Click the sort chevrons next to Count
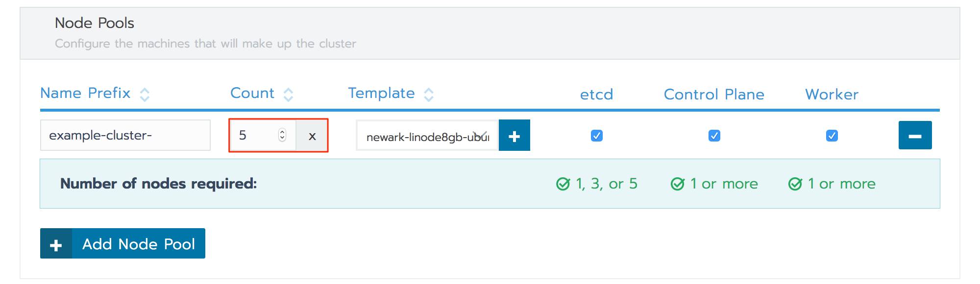Viewport: 980px width, 284px height. click(x=288, y=93)
